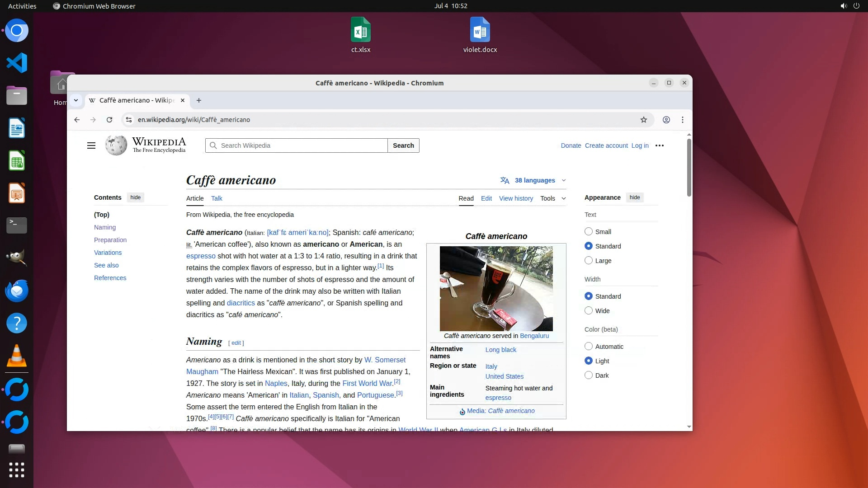868x488 pixels.
Task: Open Chromium three-dot menu
Action: point(683,120)
